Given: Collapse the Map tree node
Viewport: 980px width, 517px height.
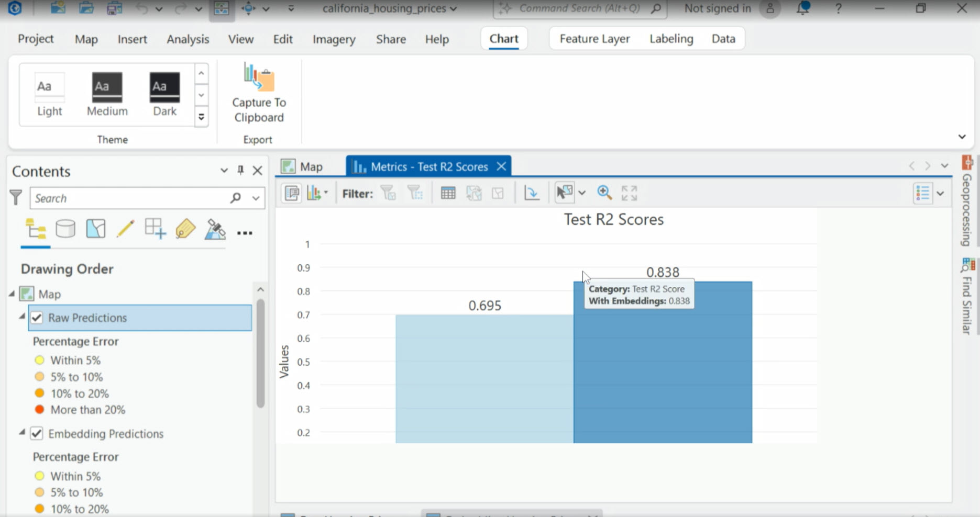Looking at the screenshot, I should click(12, 294).
